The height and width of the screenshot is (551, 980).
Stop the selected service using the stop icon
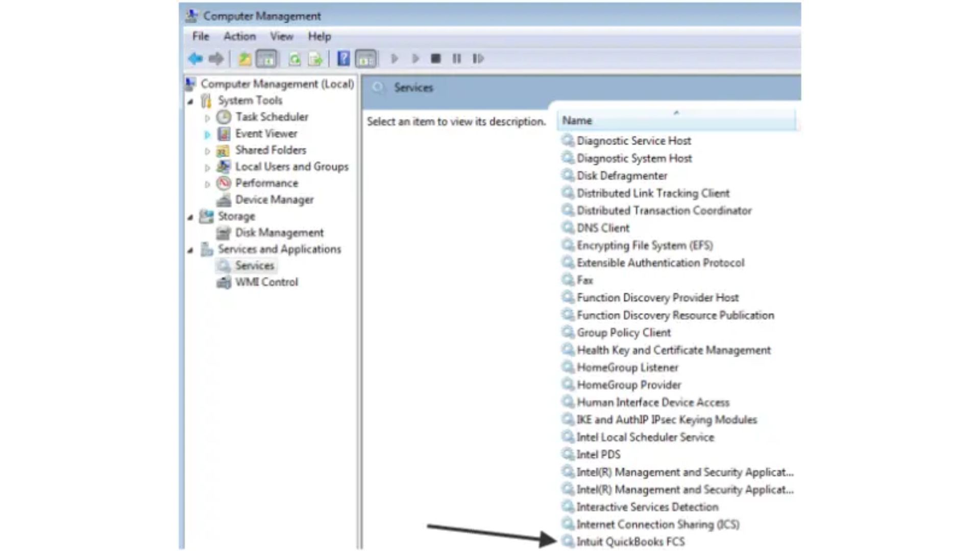coord(436,59)
